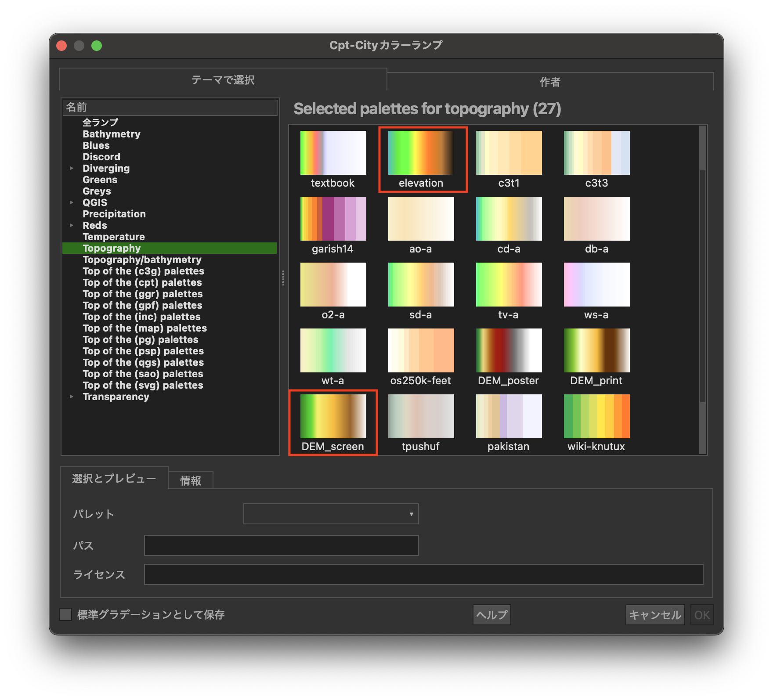Select the wiki-knutux palette swatch
The width and height of the screenshot is (773, 700).
tap(596, 416)
